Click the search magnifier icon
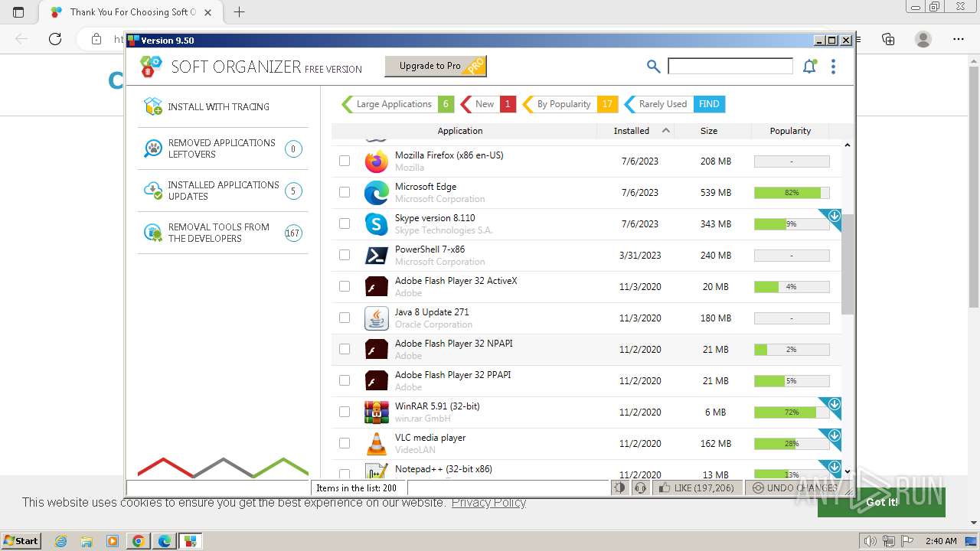This screenshot has width=980, height=551. click(653, 67)
